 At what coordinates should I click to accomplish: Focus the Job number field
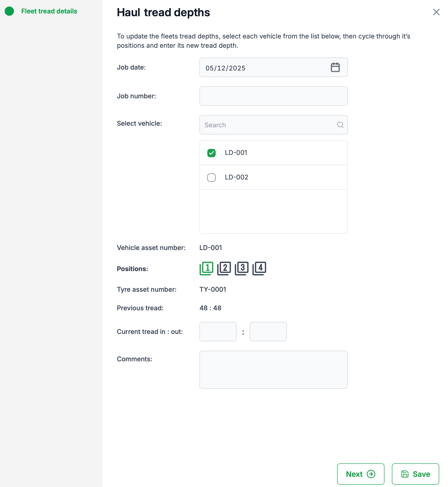click(273, 96)
